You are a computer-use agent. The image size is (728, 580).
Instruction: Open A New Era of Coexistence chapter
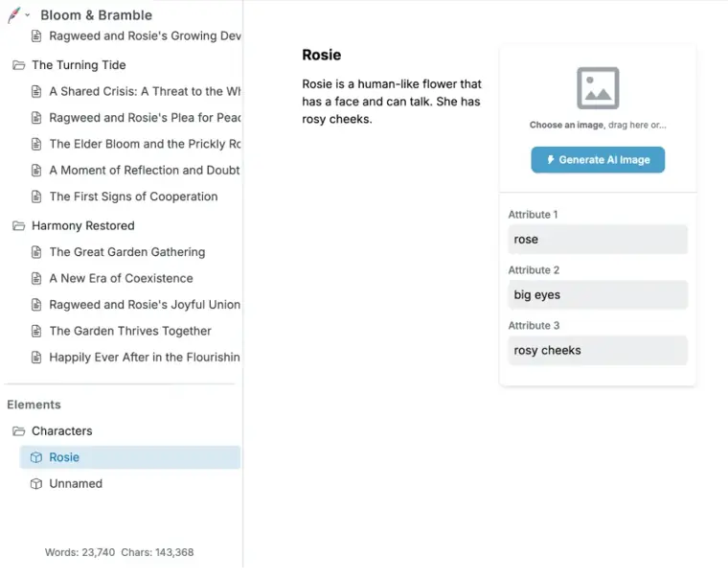coord(122,278)
